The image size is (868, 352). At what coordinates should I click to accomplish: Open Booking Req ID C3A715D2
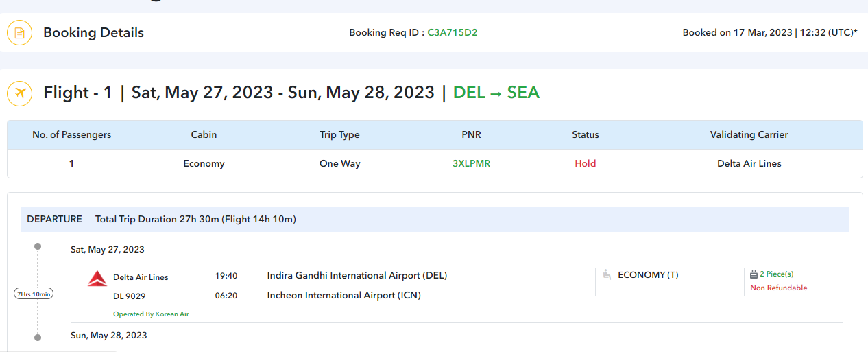[x=452, y=32]
